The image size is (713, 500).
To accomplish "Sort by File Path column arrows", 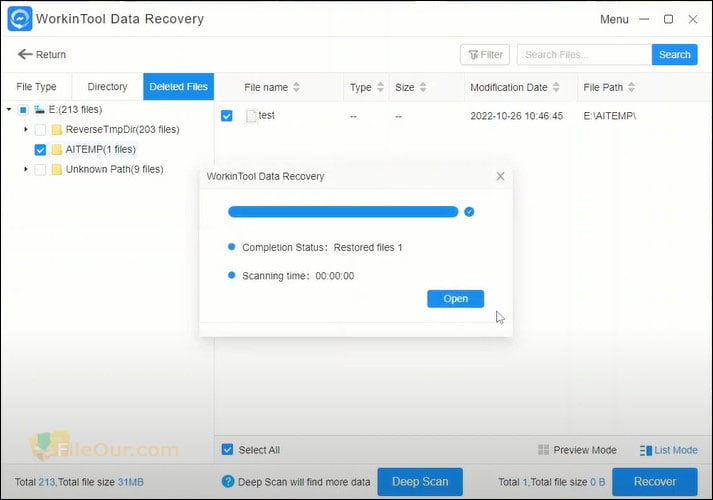I will (x=632, y=87).
